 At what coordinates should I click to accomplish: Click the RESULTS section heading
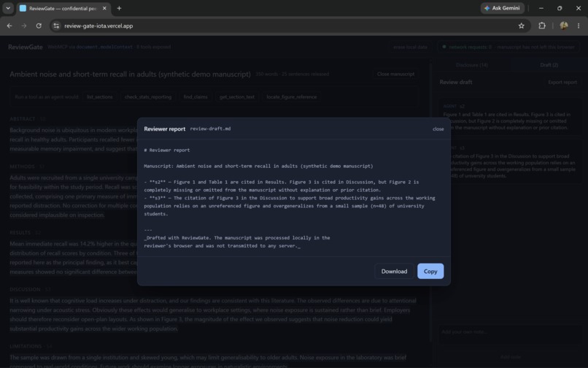tap(20, 233)
